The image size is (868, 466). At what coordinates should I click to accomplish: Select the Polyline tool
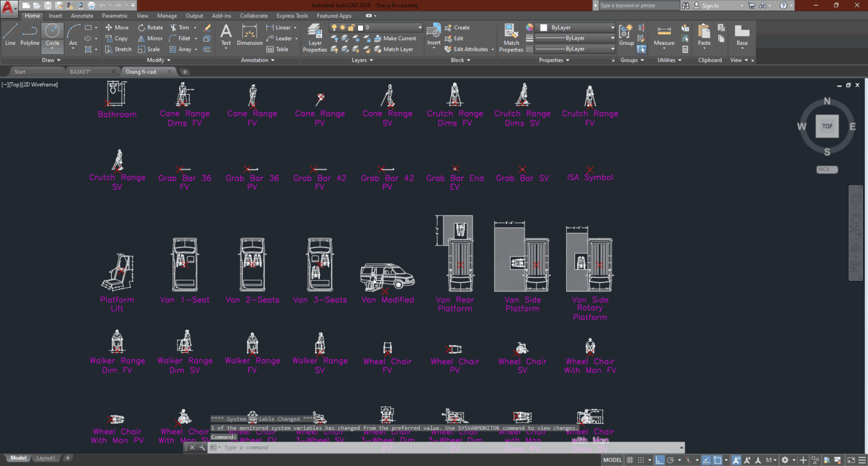(x=29, y=35)
